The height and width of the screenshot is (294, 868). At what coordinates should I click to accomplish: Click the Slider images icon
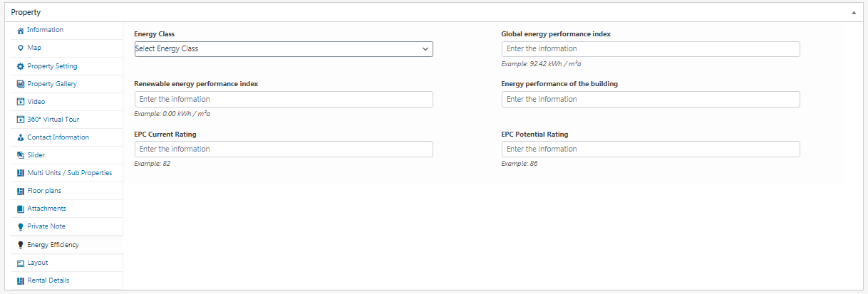21,155
